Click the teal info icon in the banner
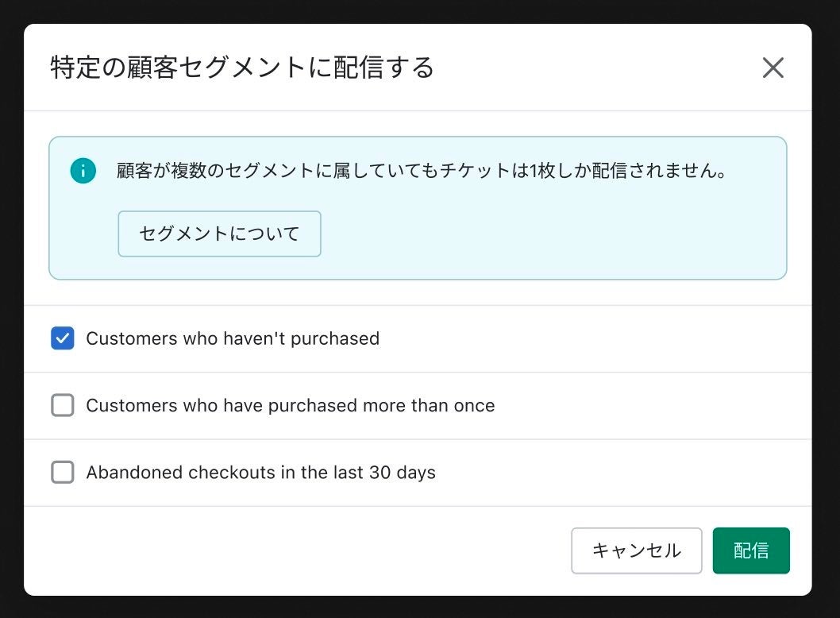 tap(83, 171)
